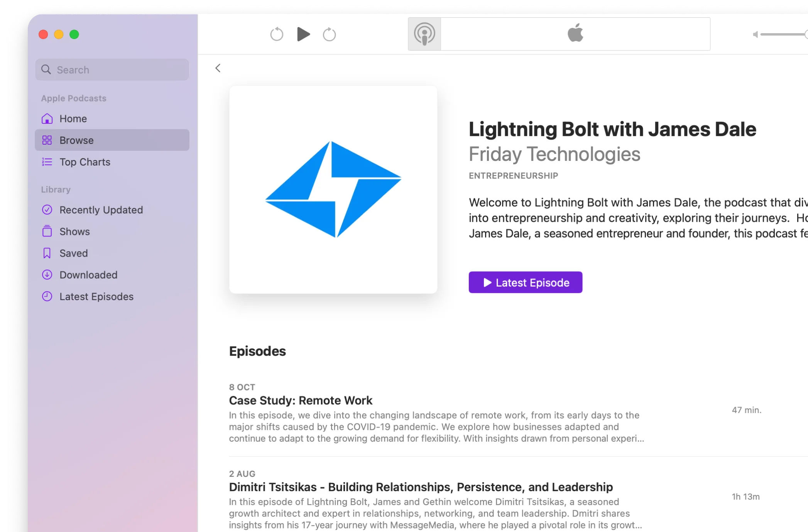The image size is (808, 532).
Task: Show Saved episodes in library
Action: (x=73, y=253)
